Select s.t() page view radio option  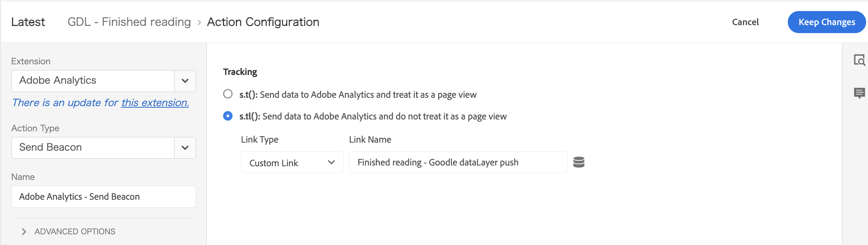[x=228, y=94]
